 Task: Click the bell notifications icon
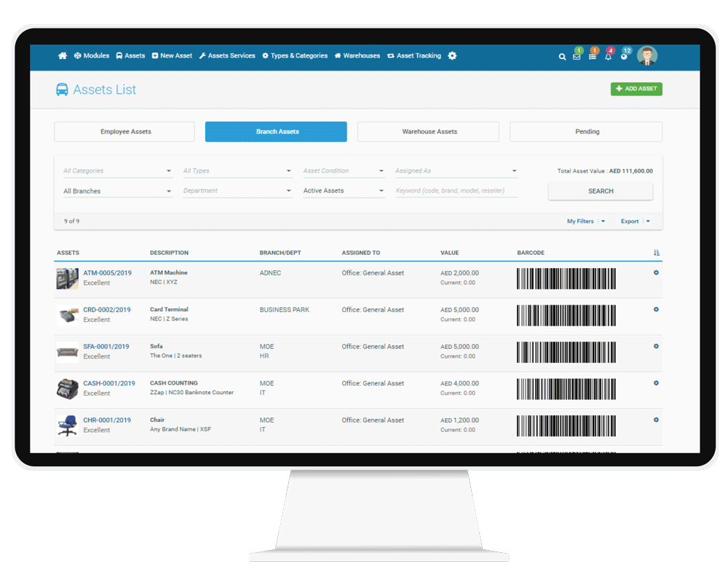coord(608,57)
